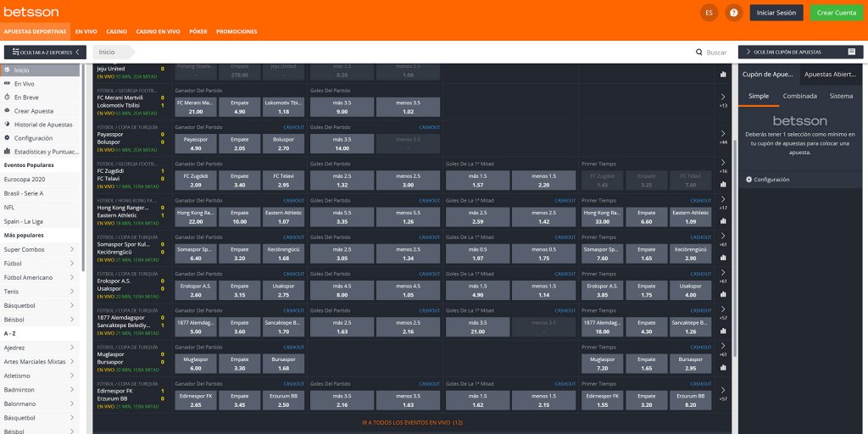Click the left sidebar scrollbar
Screen dimensions: 868x434
point(83,166)
